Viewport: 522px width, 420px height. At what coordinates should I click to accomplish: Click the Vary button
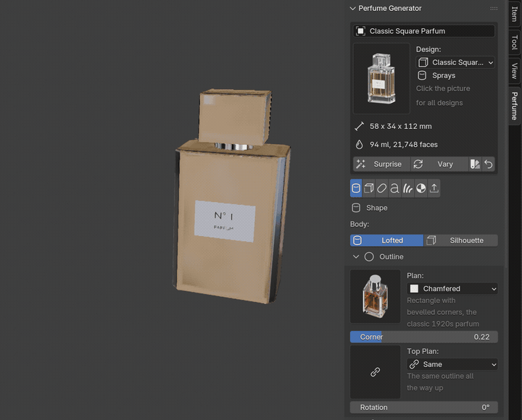point(445,164)
